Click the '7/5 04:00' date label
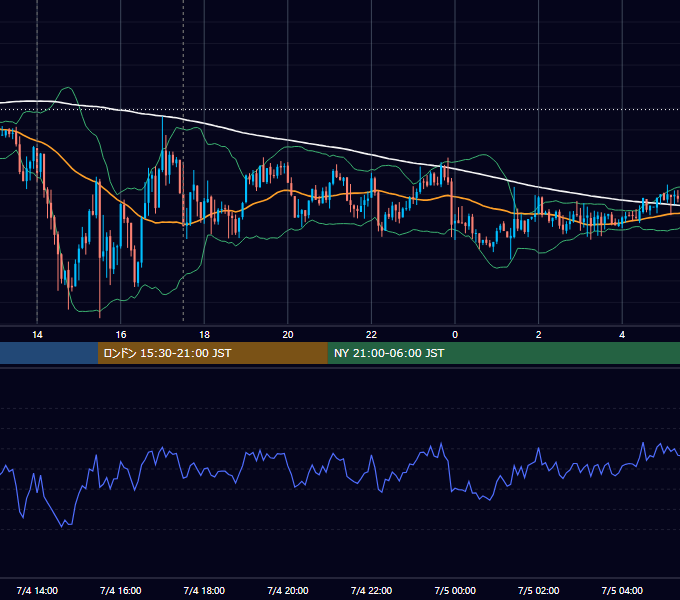The height and width of the screenshot is (600, 680). pyautogui.click(x=622, y=590)
